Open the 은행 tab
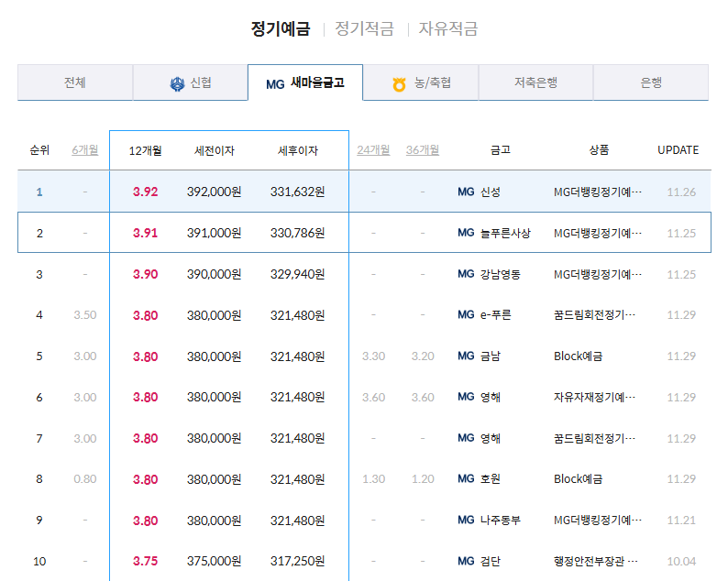 point(651,82)
